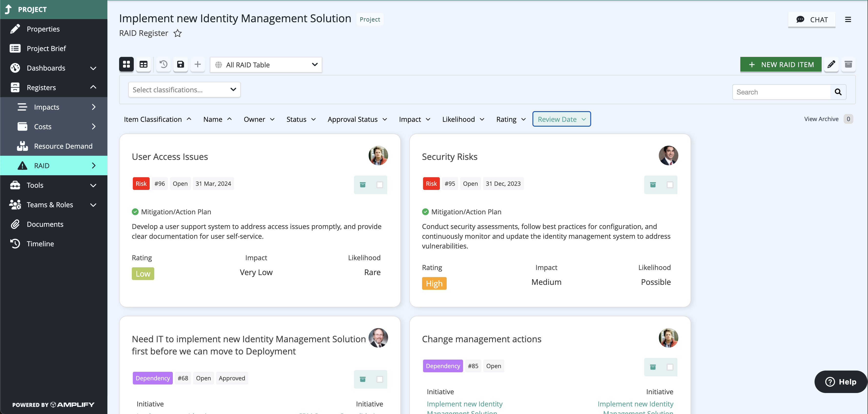Tick the checkbox on Security Risks card
The image size is (868, 414).
(x=670, y=185)
